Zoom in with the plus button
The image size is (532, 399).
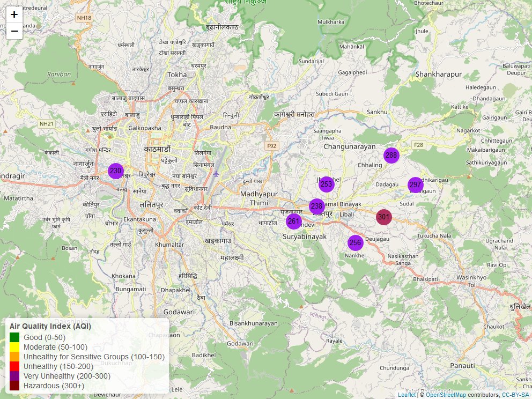[14, 14]
